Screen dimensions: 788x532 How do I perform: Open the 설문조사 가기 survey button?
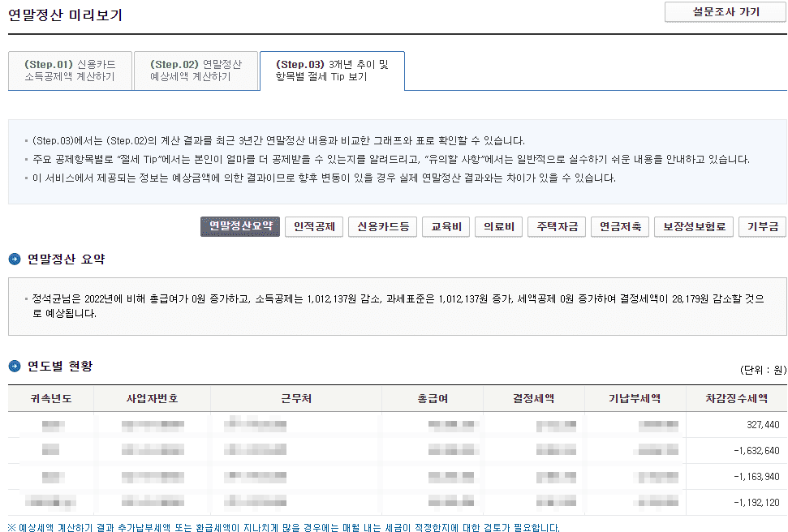(x=726, y=12)
